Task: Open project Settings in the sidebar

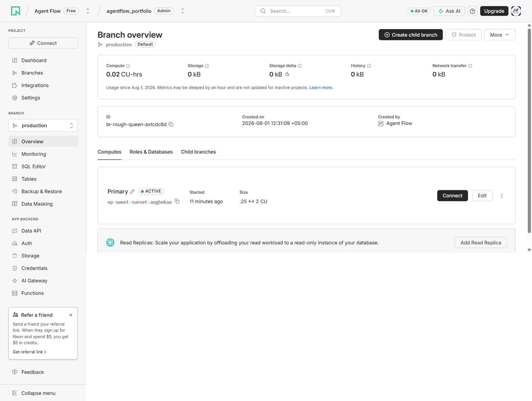Action: (43, 98)
